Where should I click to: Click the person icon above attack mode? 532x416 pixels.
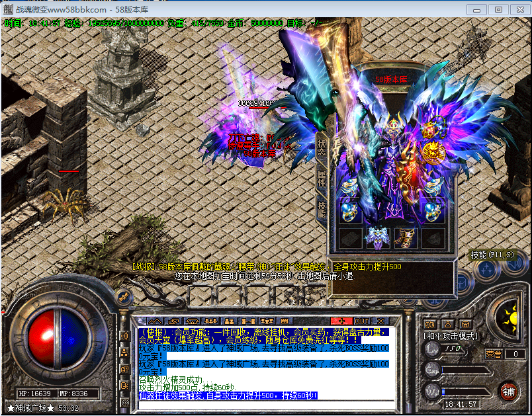click(x=447, y=324)
